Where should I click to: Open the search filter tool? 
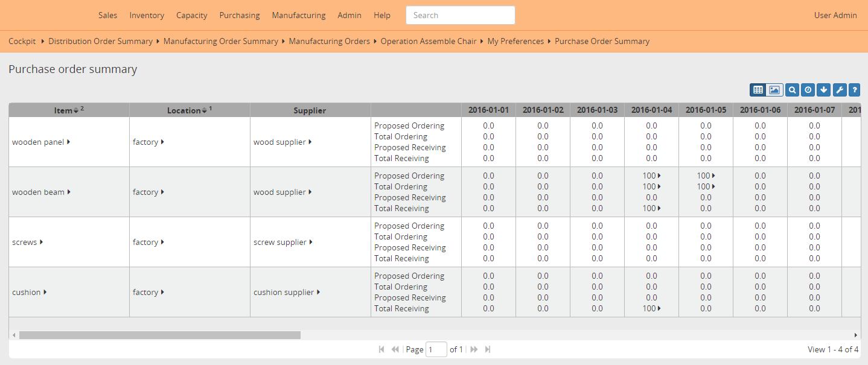pyautogui.click(x=792, y=89)
